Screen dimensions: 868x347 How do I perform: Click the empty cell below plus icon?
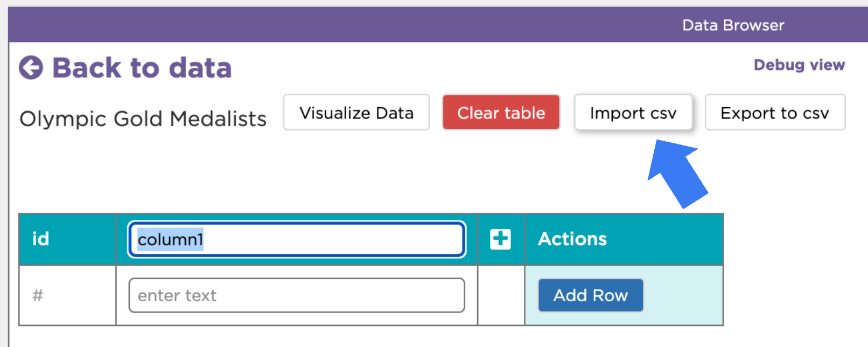pyautogui.click(x=501, y=295)
